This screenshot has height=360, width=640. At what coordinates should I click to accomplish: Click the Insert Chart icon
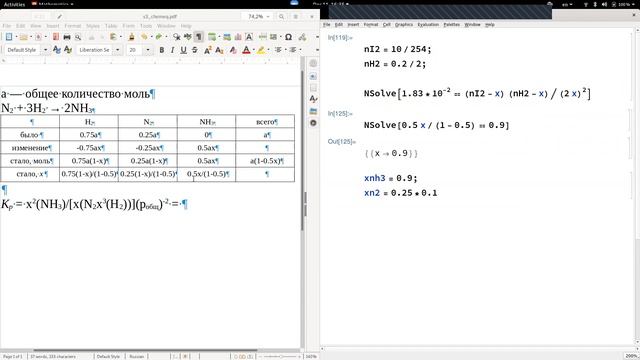pyautogui.click(x=238, y=37)
